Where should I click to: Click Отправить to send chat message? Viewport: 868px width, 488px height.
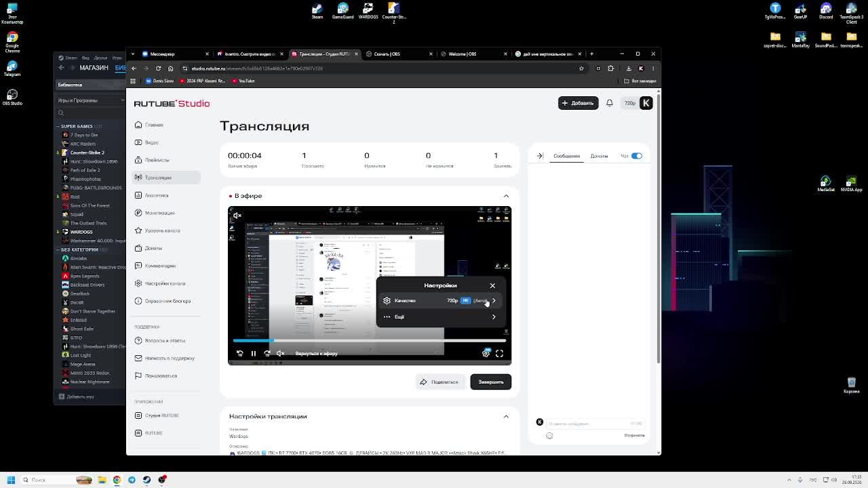click(x=635, y=436)
